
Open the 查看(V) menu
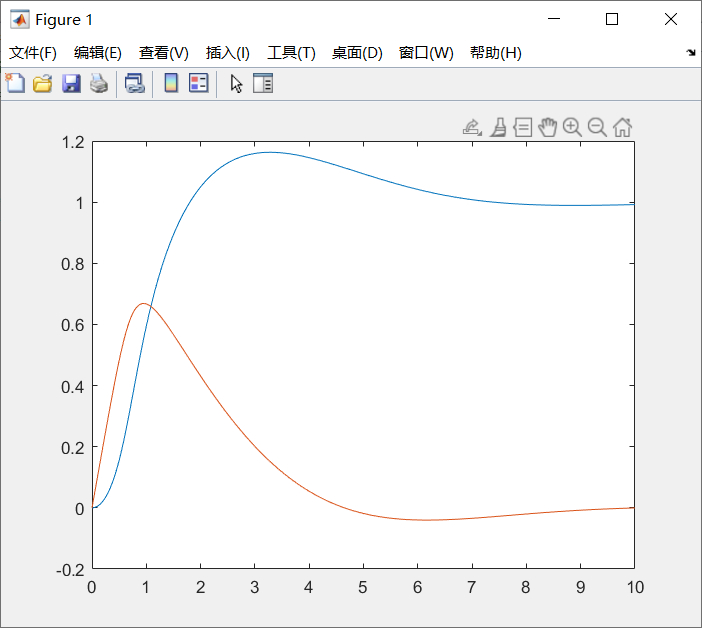(163, 53)
